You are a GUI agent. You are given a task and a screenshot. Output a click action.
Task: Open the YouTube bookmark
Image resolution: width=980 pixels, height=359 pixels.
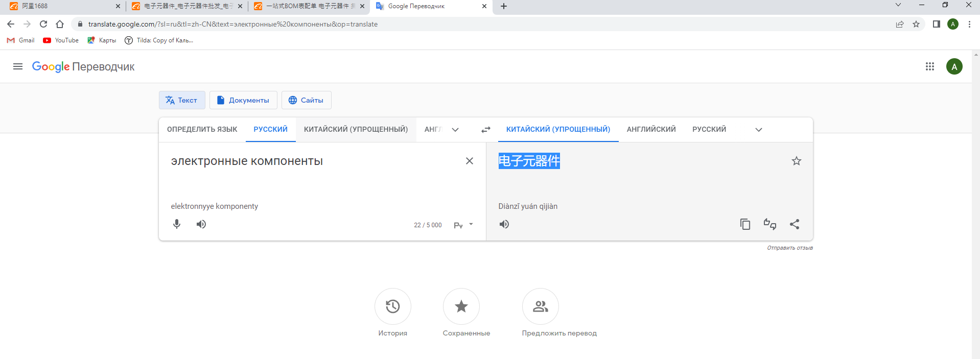(61, 40)
